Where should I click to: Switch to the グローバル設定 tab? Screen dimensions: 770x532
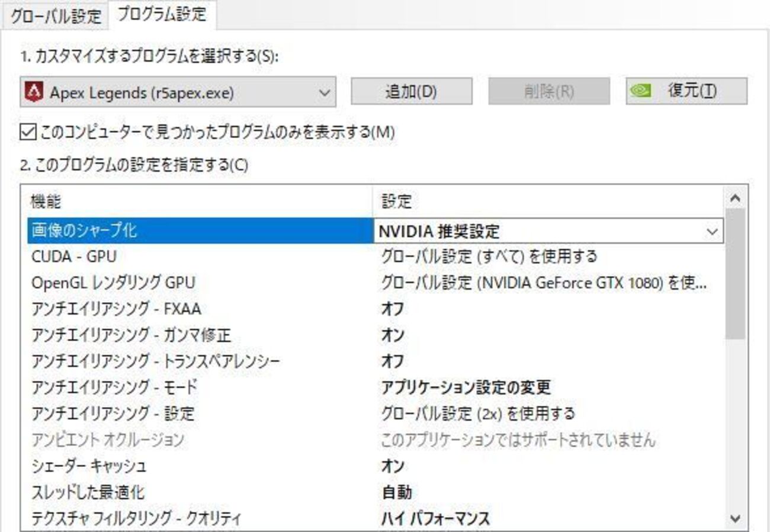point(56,15)
